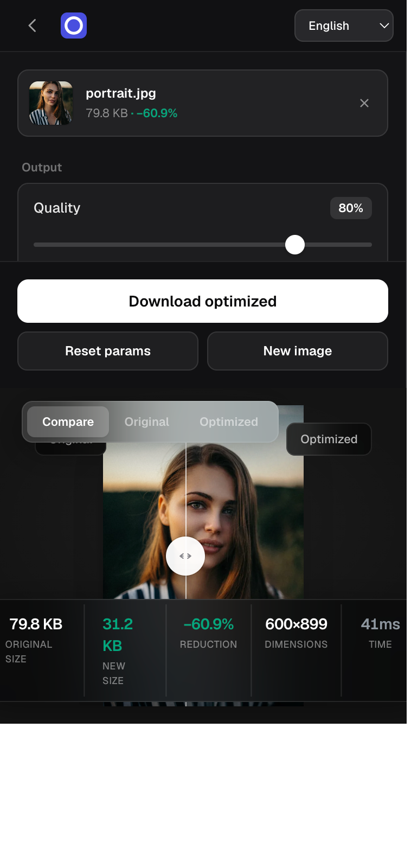The image size is (411, 868).
Task: Remove portrait.jpg with the X icon
Action: click(x=364, y=103)
